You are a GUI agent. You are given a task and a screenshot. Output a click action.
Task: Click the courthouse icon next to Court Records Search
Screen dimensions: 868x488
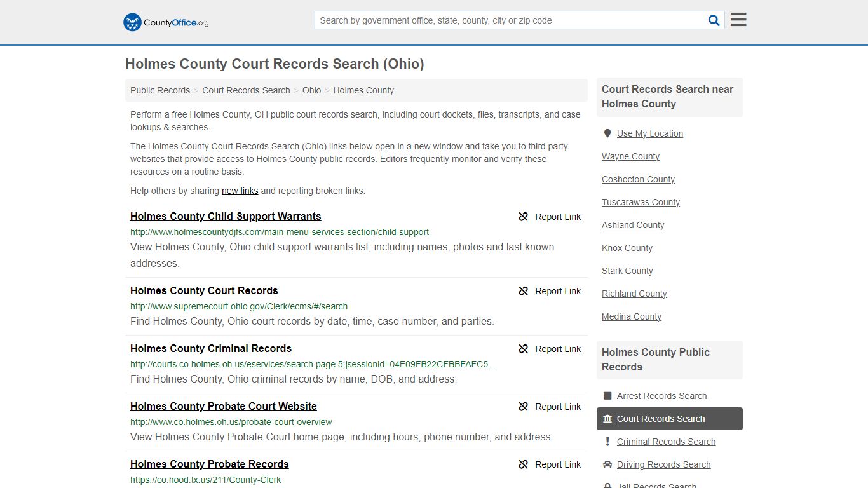pyautogui.click(x=607, y=419)
